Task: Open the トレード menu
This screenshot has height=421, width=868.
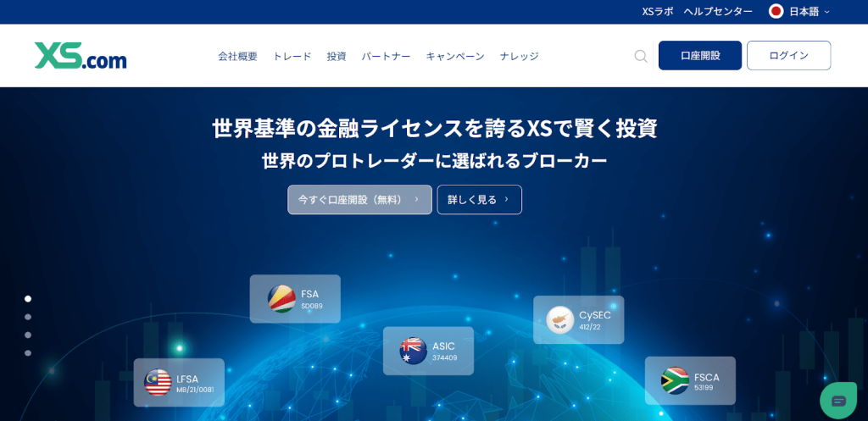Action: tap(292, 56)
